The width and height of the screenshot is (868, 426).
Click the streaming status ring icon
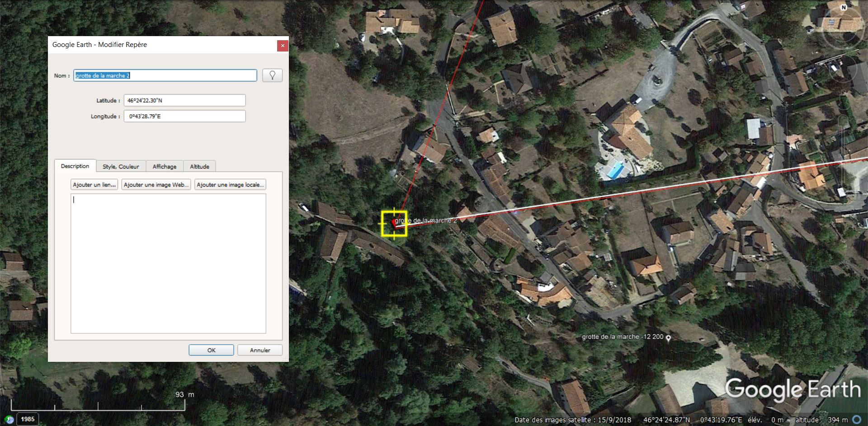857,420
